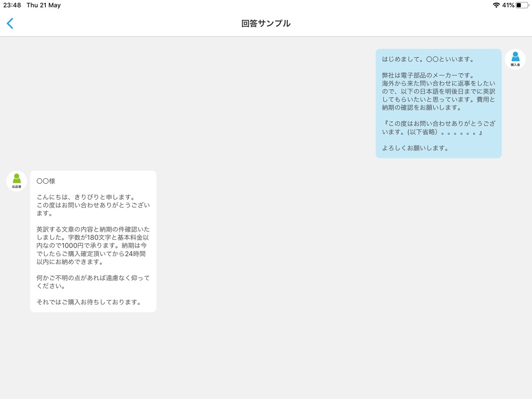
Task: Tap the 41% battery percentage
Action: [x=508, y=5]
